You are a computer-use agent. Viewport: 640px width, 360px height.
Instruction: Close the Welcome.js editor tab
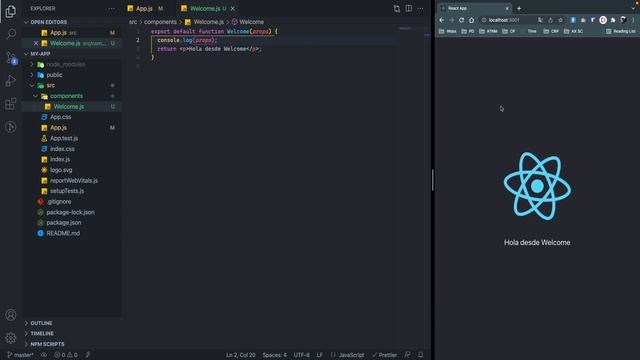pos(233,9)
